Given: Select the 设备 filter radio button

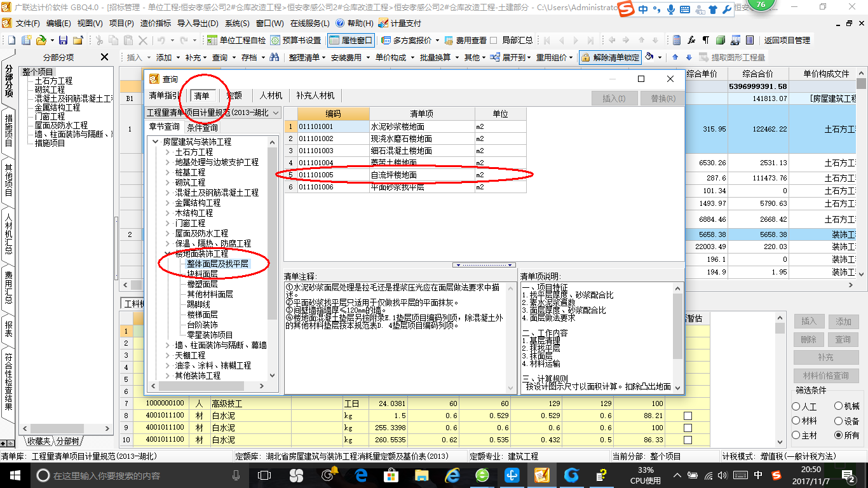Looking at the screenshot, I should click(x=839, y=421).
